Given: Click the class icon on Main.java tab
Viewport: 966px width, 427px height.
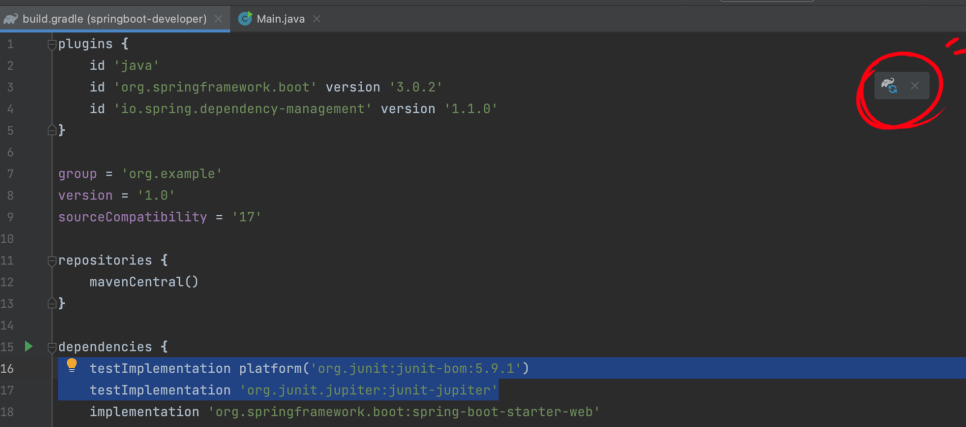Looking at the screenshot, I should pos(245,19).
